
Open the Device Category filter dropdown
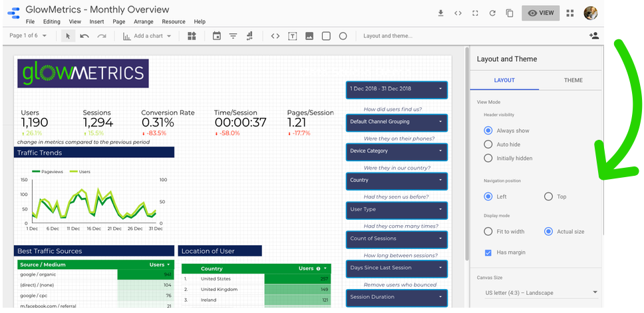pos(397,151)
